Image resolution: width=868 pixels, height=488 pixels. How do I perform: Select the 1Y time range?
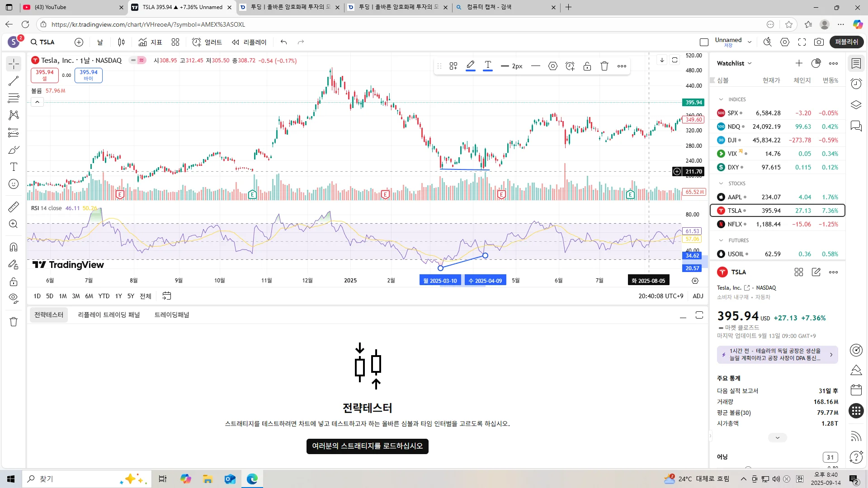pyautogui.click(x=118, y=296)
